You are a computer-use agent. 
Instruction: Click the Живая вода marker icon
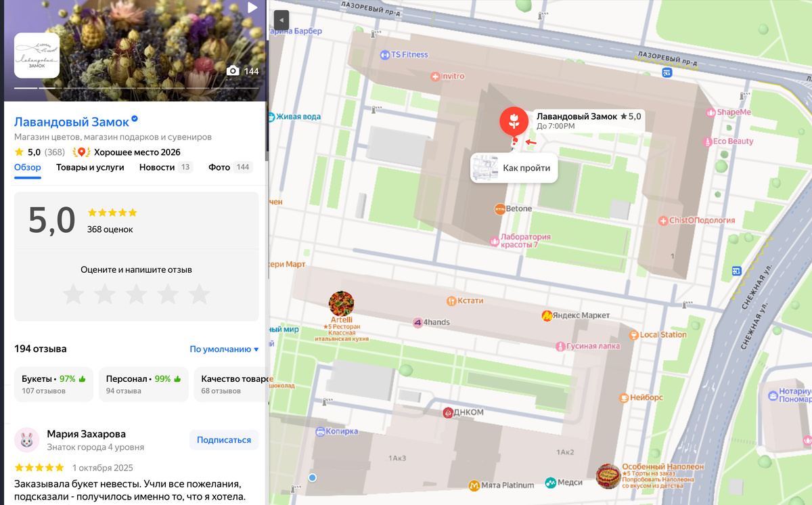[x=271, y=116]
